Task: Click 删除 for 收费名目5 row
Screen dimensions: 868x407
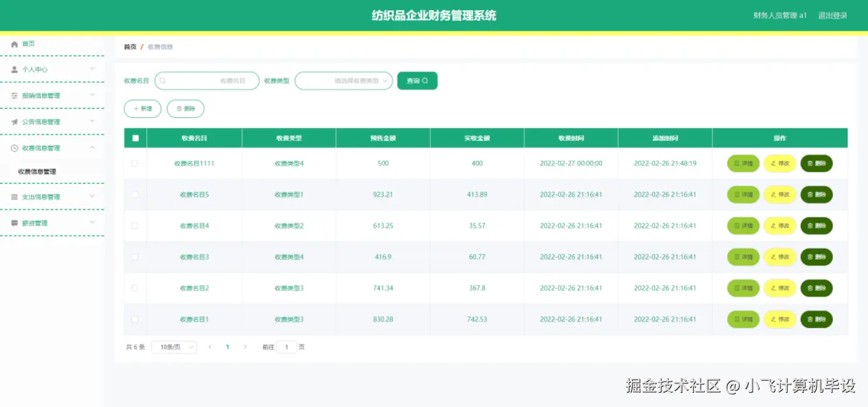Action: (816, 195)
